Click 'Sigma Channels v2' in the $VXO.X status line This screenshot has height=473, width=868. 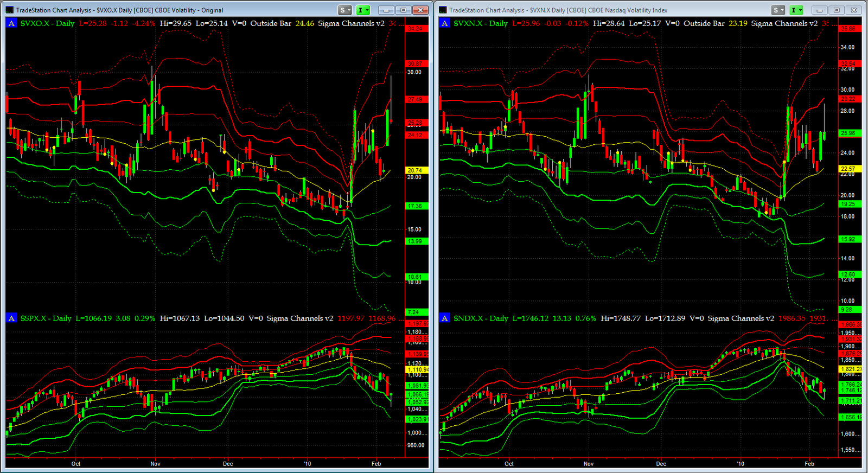(x=351, y=23)
